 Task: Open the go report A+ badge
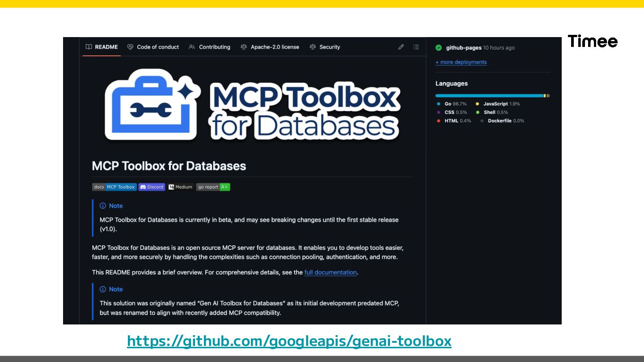tap(213, 187)
